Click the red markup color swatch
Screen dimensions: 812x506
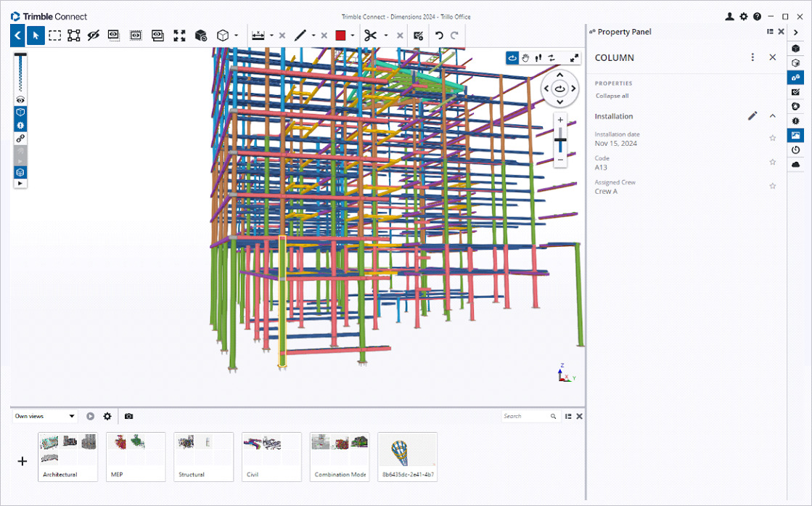[x=340, y=36]
